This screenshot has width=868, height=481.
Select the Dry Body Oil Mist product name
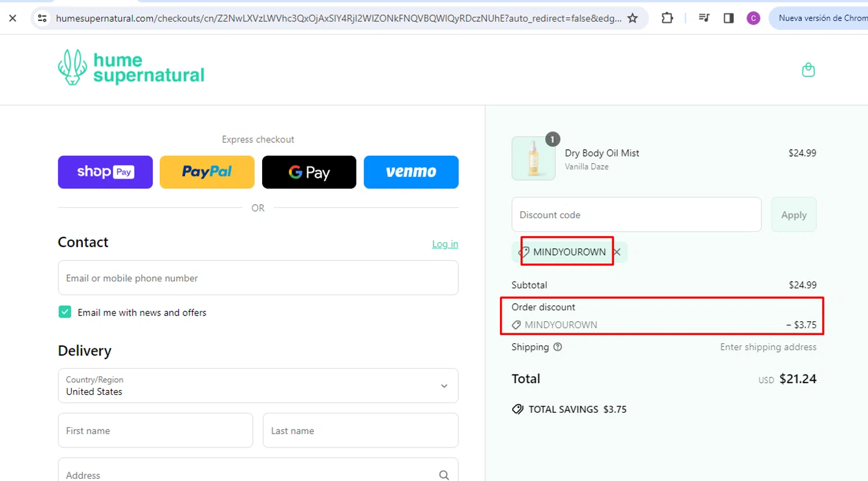click(x=602, y=153)
